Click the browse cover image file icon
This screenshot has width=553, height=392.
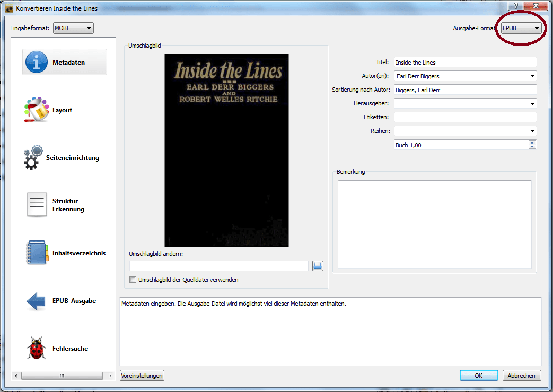point(318,266)
